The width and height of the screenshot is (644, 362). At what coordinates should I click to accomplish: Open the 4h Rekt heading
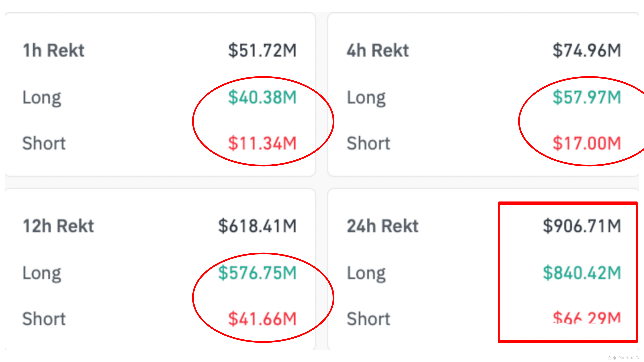click(378, 51)
